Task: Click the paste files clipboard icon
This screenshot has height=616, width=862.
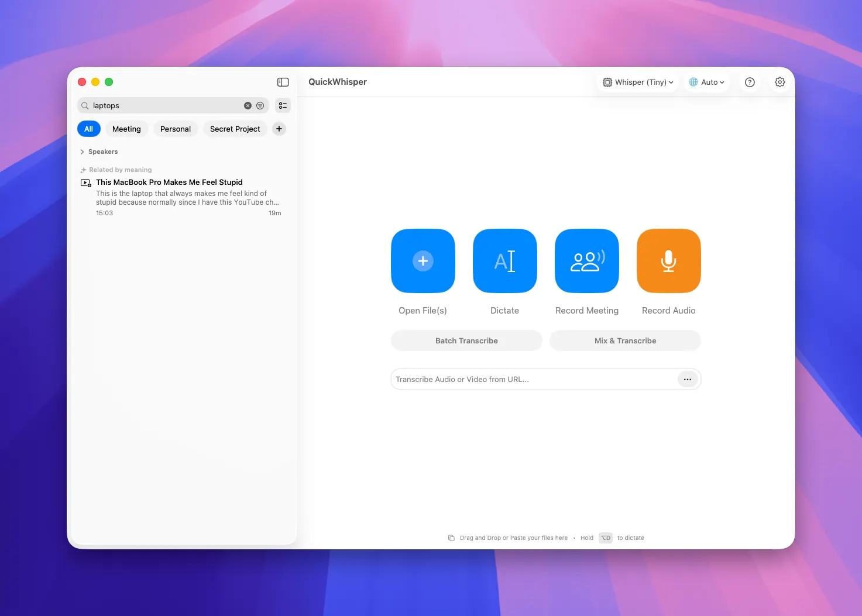Action: (x=451, y=538)
